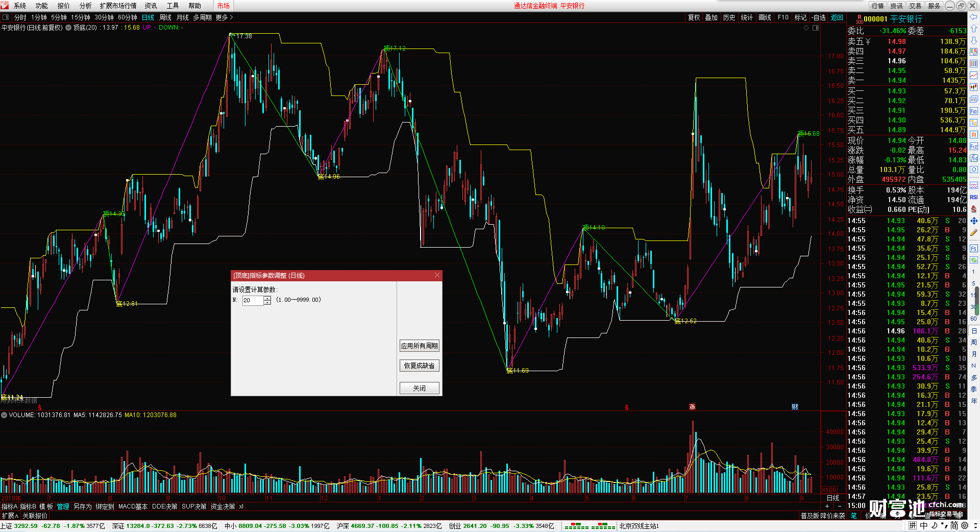Select the blue cross move icon

(x=974, y=221)
